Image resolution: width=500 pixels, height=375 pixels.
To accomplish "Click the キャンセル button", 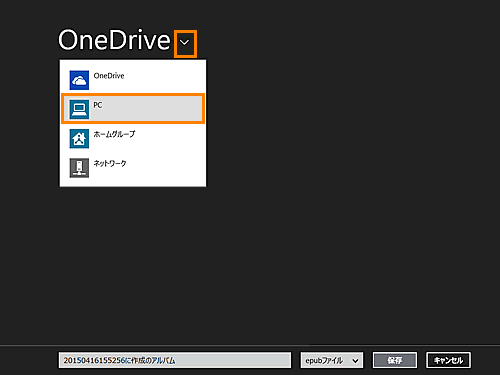I will 448,360.
